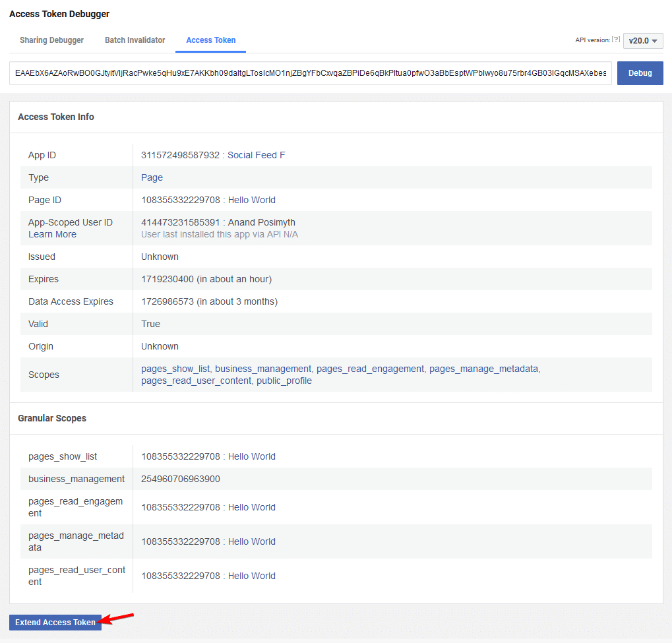Screen dimensions: 672x643
Task: Click the Granular Scopes heading
Action: tap(52, 418)
